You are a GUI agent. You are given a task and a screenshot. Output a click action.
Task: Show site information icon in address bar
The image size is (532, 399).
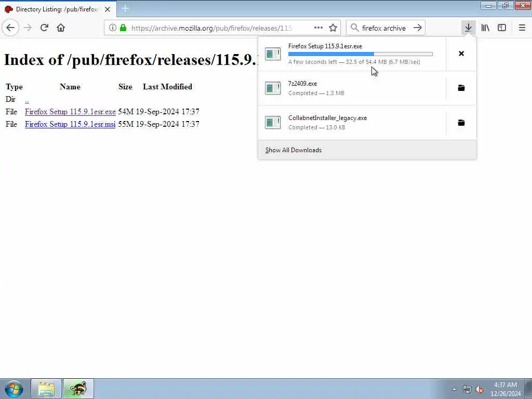(112, 28)
